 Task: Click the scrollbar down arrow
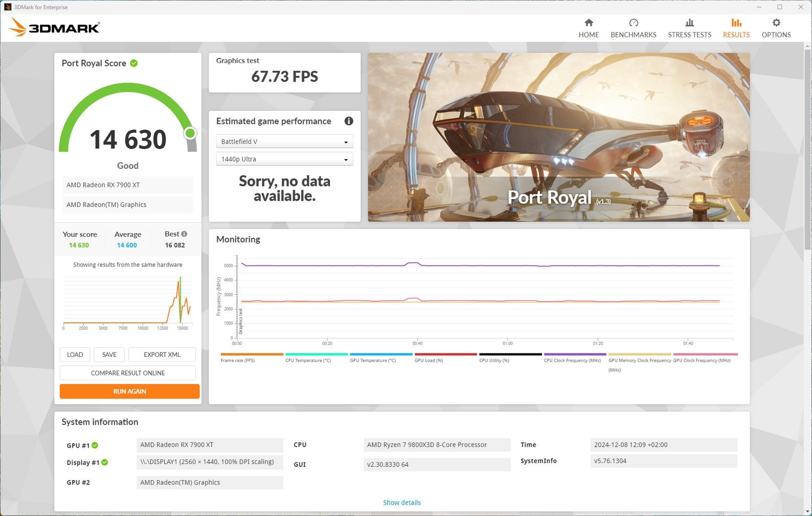[x=808, y=511]
